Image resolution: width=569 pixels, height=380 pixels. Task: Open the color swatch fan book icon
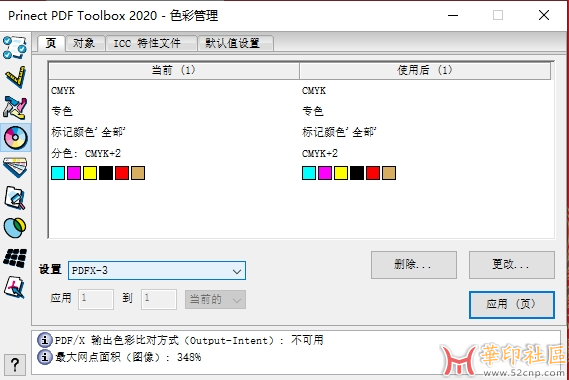click(15, 167)
